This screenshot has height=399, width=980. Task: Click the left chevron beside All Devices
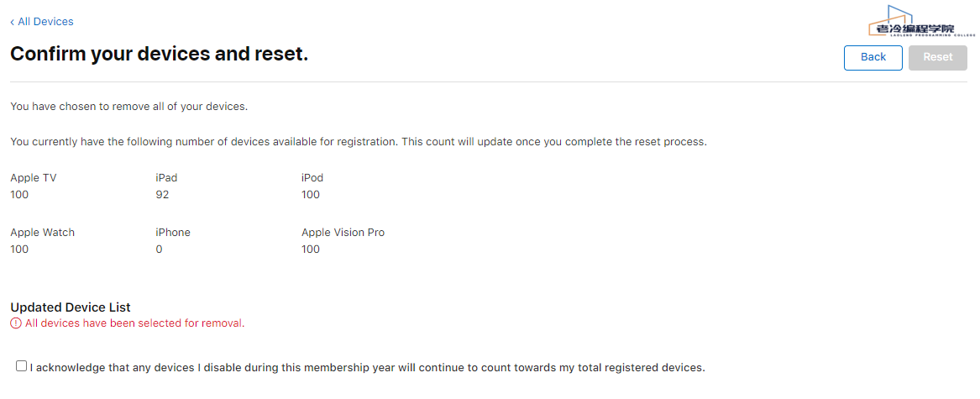pyautogui.click(x=12, y=22)
